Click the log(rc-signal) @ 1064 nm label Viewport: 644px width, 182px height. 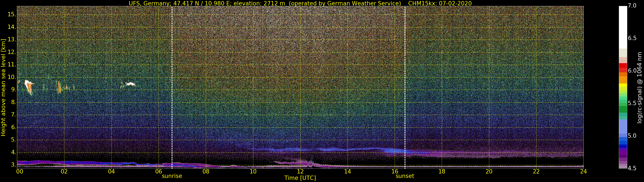[639, 88]
